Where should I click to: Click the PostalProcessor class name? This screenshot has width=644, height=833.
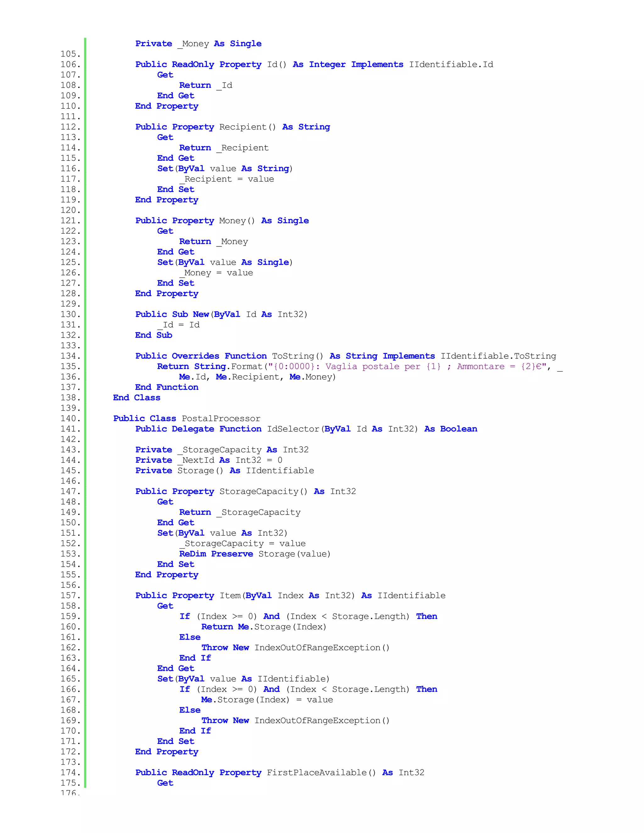(221, 418)
